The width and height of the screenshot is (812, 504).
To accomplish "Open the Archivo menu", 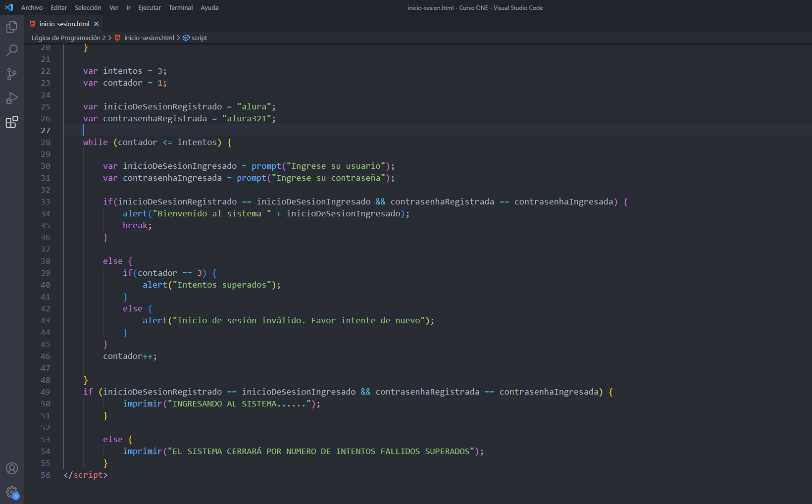I will [x=32, y=7].
